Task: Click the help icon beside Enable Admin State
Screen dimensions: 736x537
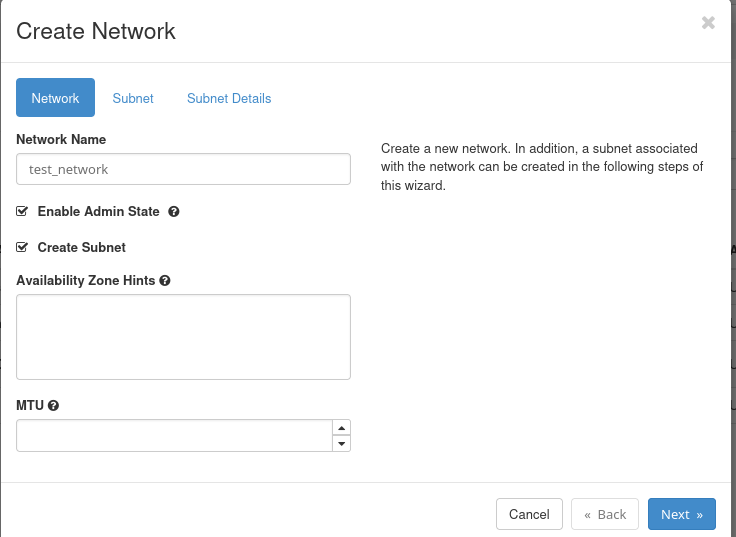Action: click(x=174, y=212)
